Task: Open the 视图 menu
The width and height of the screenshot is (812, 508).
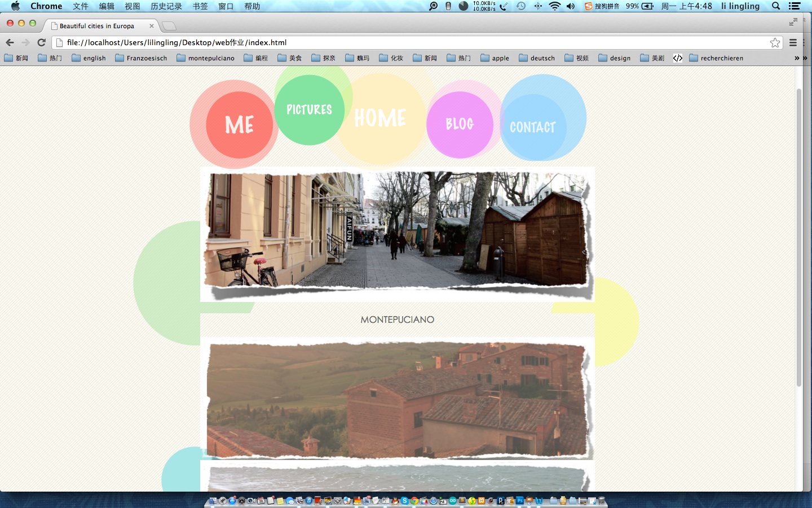Action: pyautogui.click(x=133, y=6)
